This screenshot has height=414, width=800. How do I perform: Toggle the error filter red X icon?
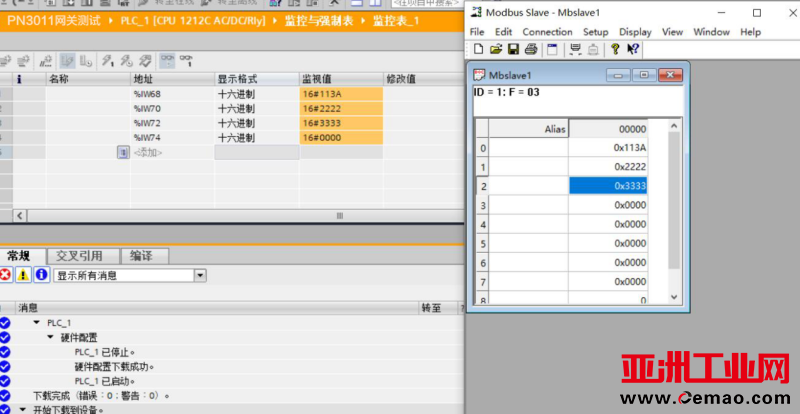[x=6, y=275]
